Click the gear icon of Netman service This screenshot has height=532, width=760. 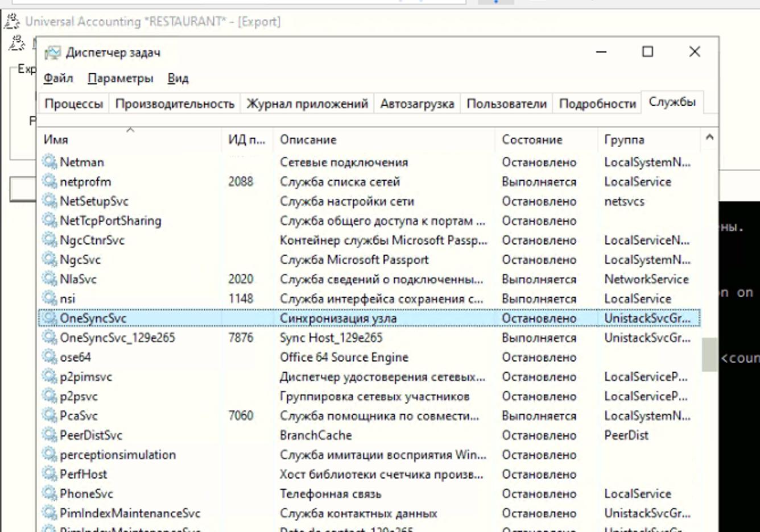pos(50,162)
